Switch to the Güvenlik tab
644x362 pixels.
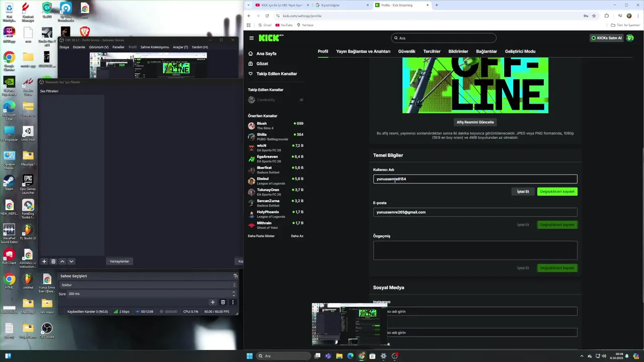(407, 51)
